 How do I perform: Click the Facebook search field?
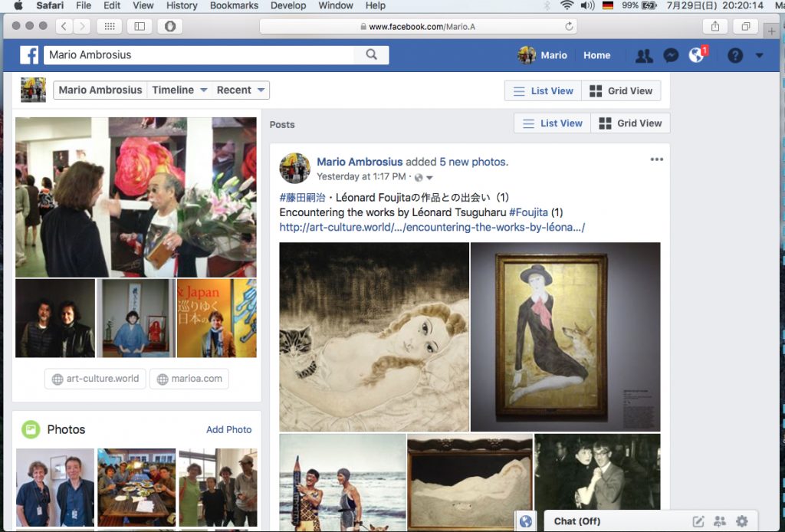click(x=199, y=55)
